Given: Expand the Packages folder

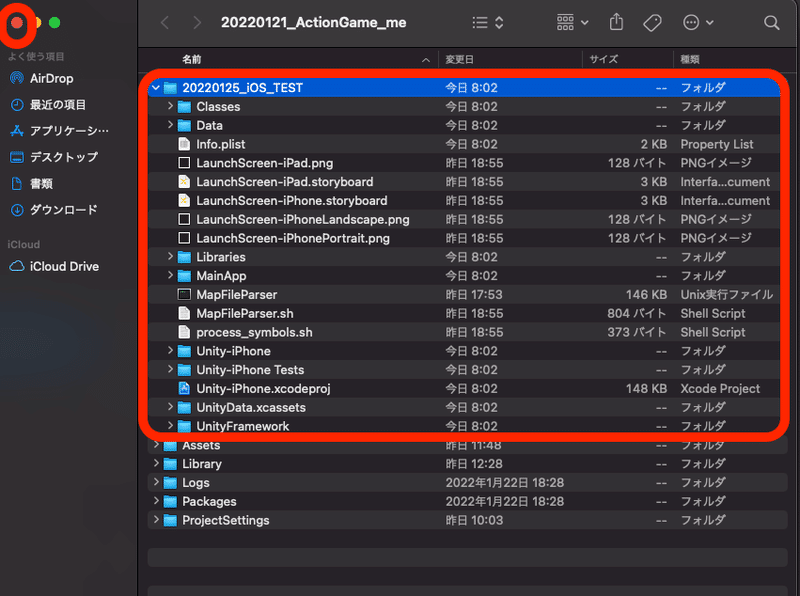Looking at the screenshot, I should [156, 501].
